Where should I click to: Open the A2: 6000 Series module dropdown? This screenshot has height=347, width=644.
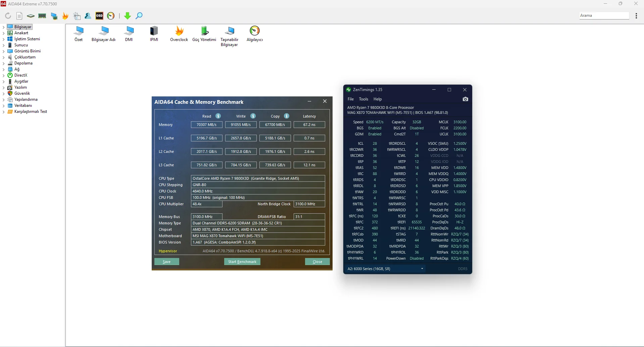(x=385, y=269)
